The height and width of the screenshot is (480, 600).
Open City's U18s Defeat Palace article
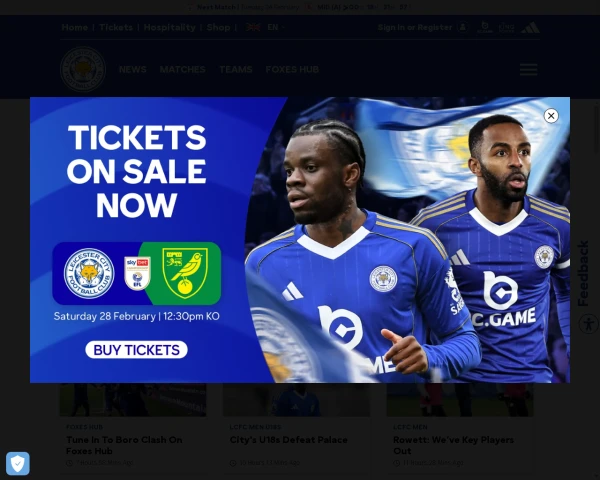click(289, 440)
